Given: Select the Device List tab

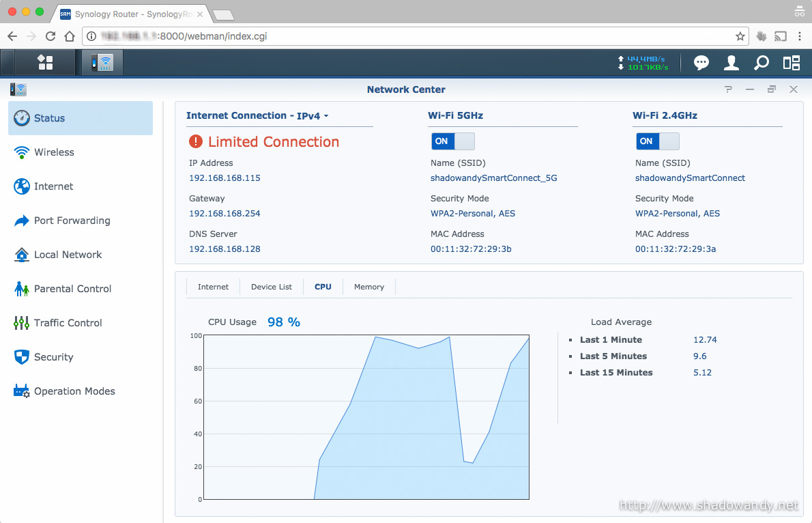Looking at the screenshot, I should tap(271, 287).
